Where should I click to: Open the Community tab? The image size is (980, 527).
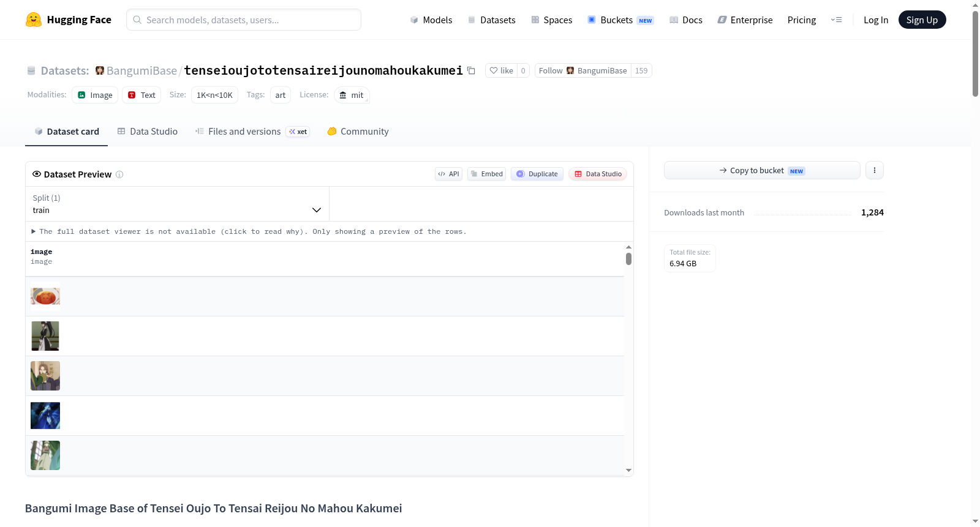[x=358, y=131]
